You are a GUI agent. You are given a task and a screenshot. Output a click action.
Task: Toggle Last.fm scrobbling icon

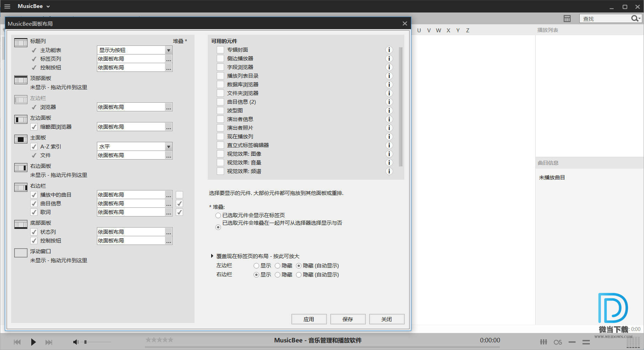(x=558, y=342)
